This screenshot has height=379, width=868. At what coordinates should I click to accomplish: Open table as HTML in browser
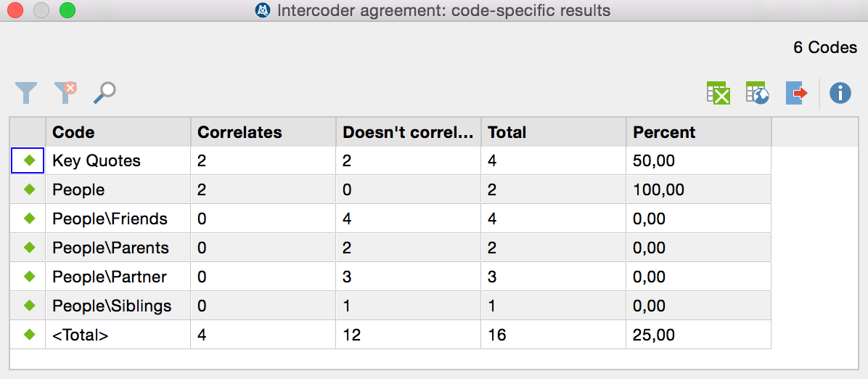[757, 93]
